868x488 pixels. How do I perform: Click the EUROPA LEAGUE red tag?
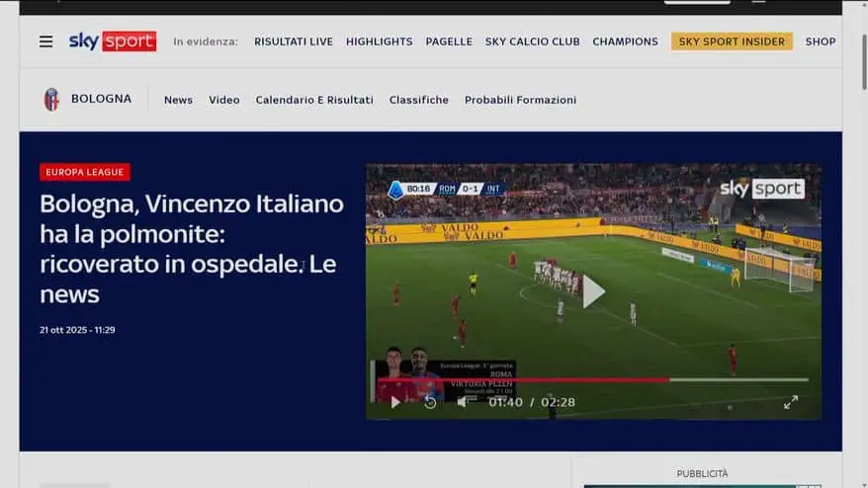(85, 172)
